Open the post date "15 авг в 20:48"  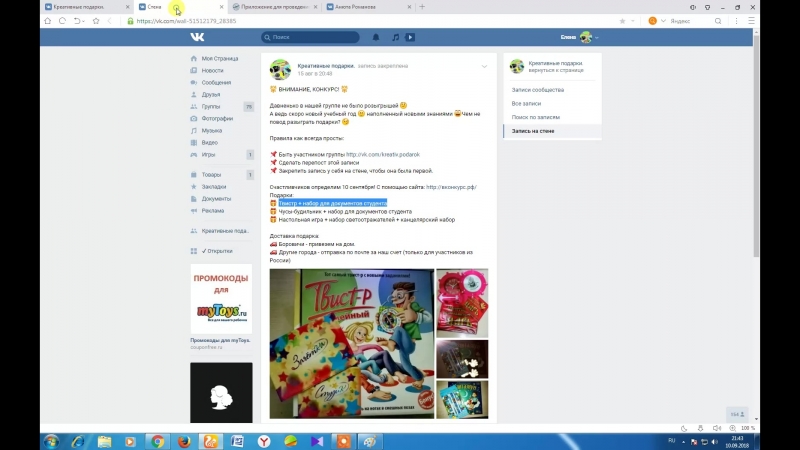(315, 73)
